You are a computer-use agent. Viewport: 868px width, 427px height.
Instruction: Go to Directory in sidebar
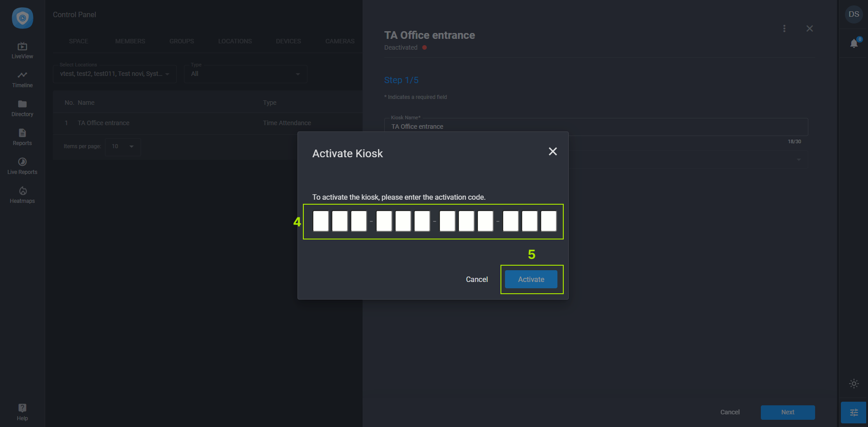(x=22, y=108)
